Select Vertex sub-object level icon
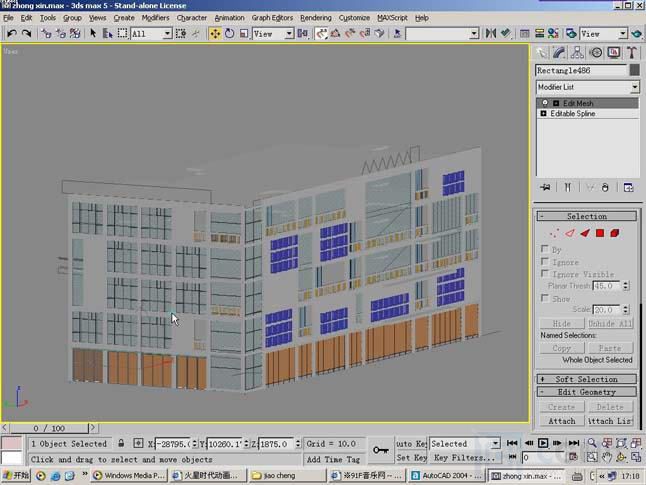 tap(554, 234)
